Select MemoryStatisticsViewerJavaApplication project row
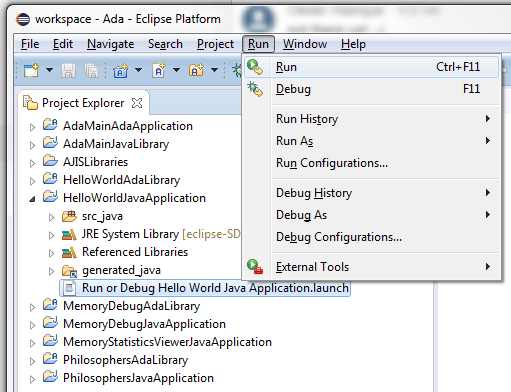 click(167, 342)
